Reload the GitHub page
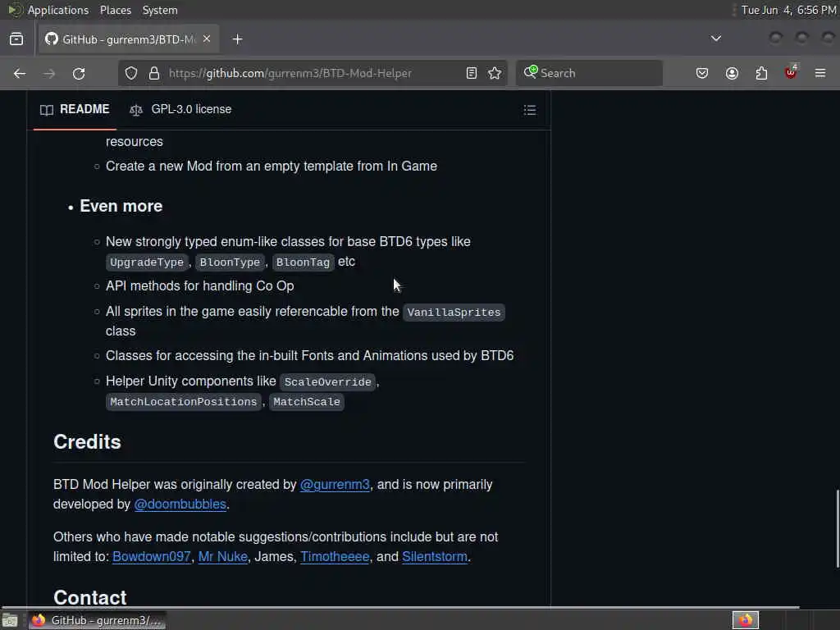 coord(79,73)
